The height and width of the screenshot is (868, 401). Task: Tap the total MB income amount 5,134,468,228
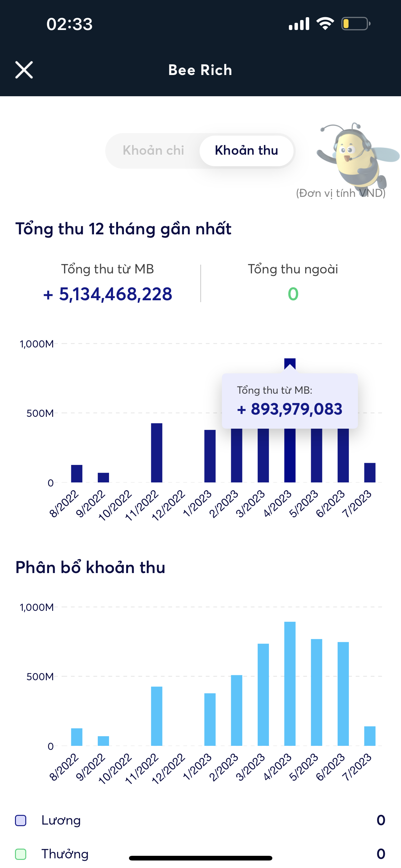click(108, 294)
